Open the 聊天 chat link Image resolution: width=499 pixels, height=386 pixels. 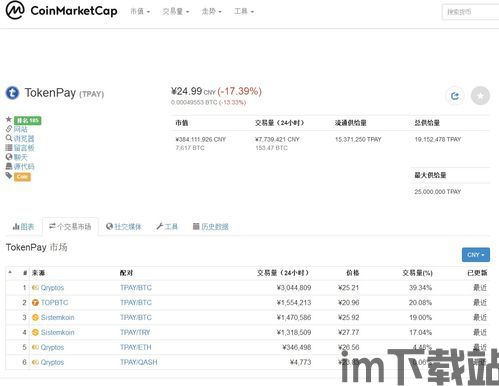tap(20, 157)
